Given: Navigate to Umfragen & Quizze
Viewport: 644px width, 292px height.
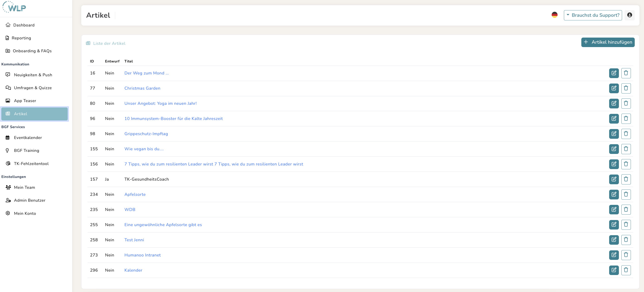Looking at the screenshot, I should coord(33,88).
